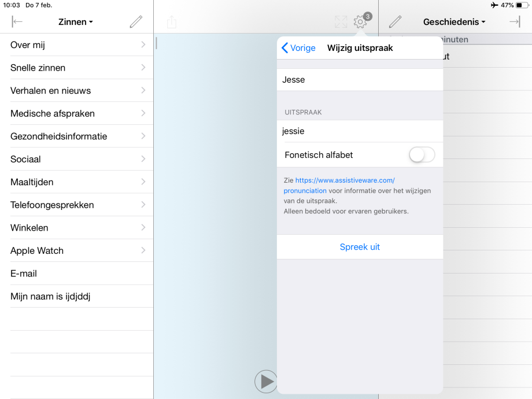Tap the Spreek uit button
Screen dimensions: 532x399
(x=360, y=247)
